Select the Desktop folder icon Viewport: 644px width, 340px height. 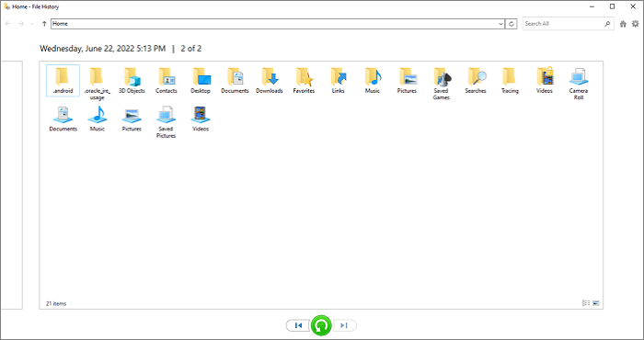[x=201, y=76]
